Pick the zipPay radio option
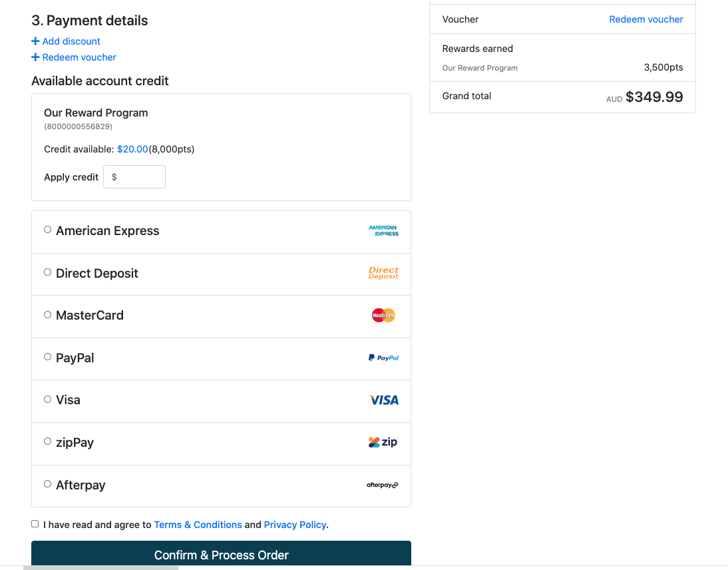Screen dimensions: 728x570 (47, 441)
